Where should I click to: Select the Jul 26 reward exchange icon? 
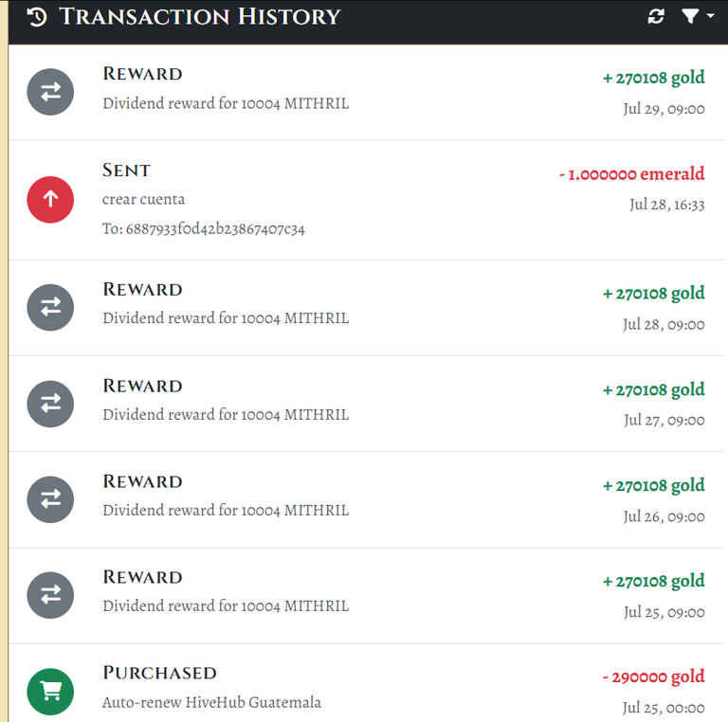tap(50, 499)
